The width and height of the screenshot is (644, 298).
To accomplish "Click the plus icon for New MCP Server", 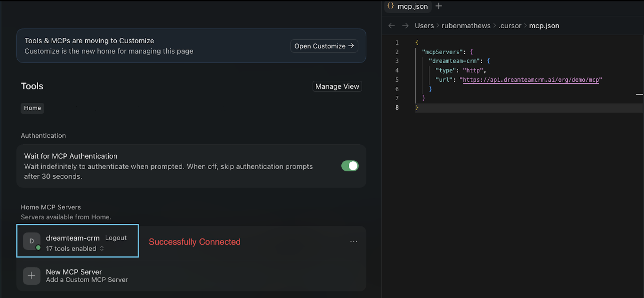I will click(x=32, y=276).
